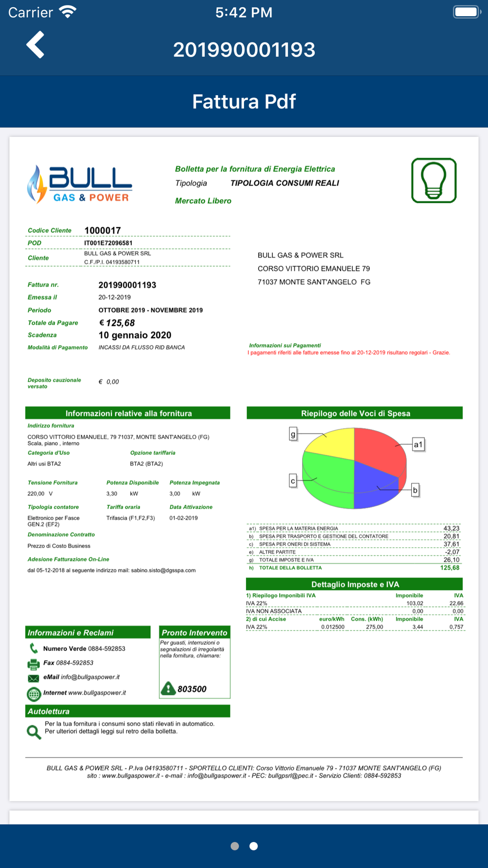
Task: Tap the invoice number title 201990001193
Action: (244, 50)
